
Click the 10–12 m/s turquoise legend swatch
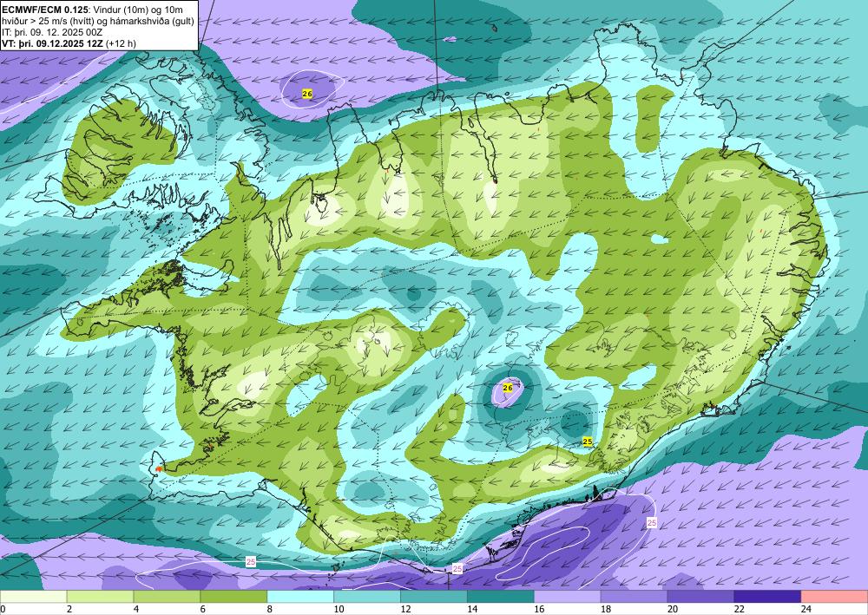tap(367, 597)
